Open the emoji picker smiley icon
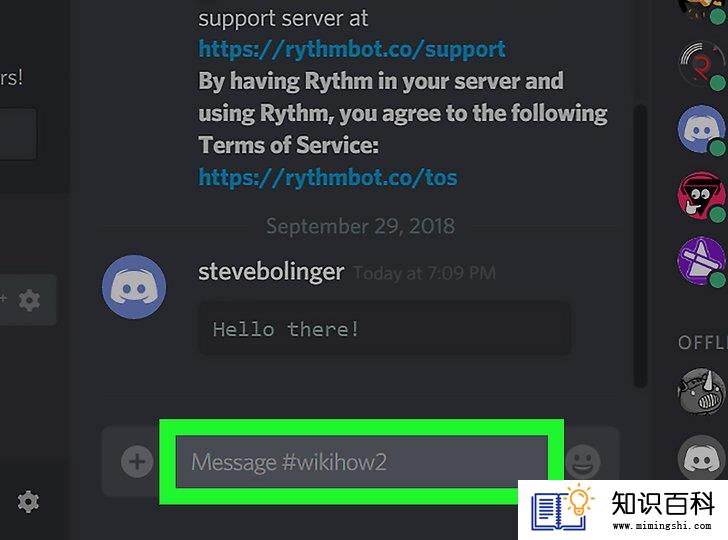This screenshot has height=540, width=728. [x=583, y=462]
